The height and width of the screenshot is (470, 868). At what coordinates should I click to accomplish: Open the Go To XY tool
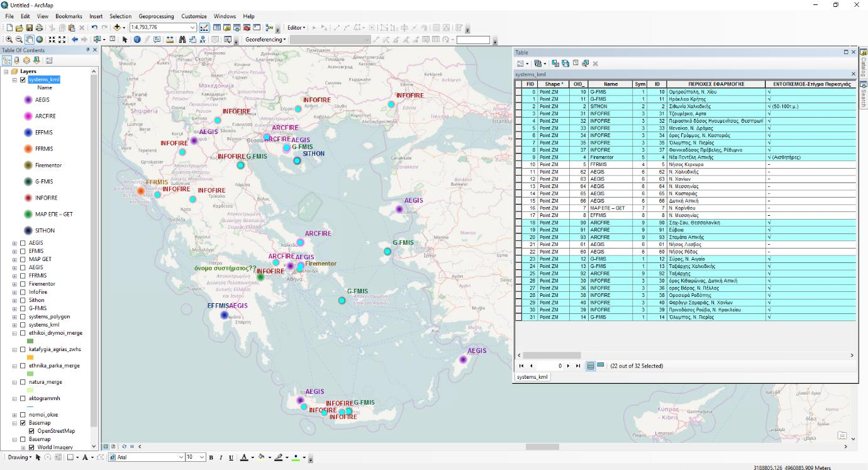click(x=203, y=39)
